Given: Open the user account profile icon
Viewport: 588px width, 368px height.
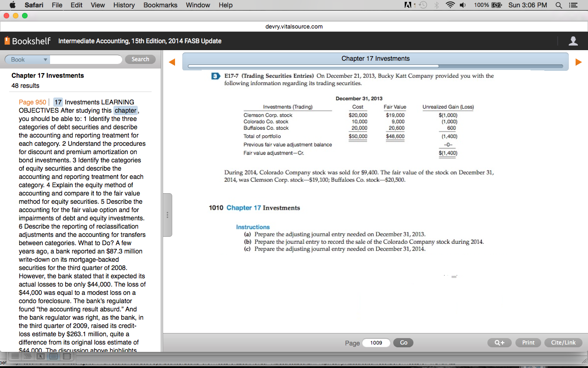Looking at the screenshot, I should point(573,41).
